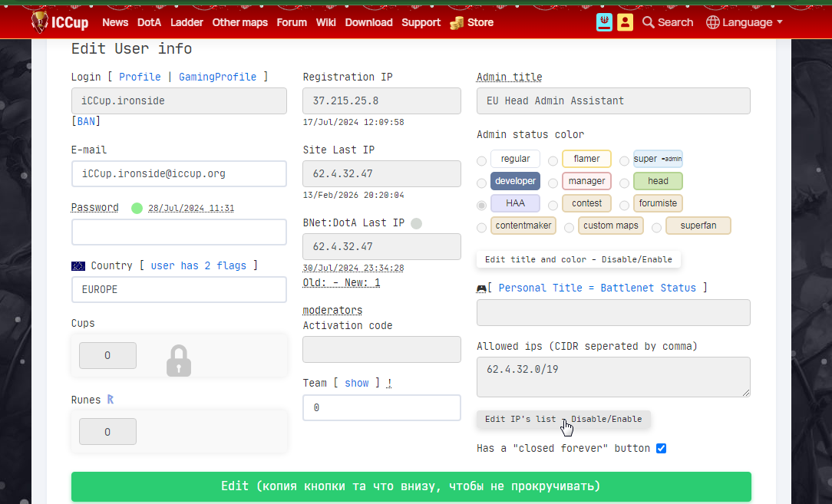Image resolution: width=832 pixels, height=504 pixels.
Task: Select the super admin status radio
Action: pos(625,161)
